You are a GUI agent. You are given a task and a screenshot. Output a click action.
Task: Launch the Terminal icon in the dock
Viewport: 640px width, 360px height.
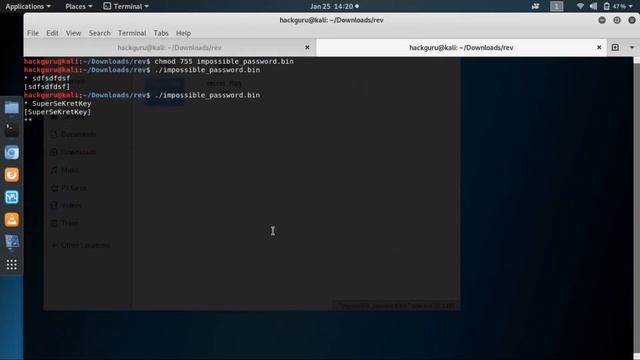tap(11, 130)
